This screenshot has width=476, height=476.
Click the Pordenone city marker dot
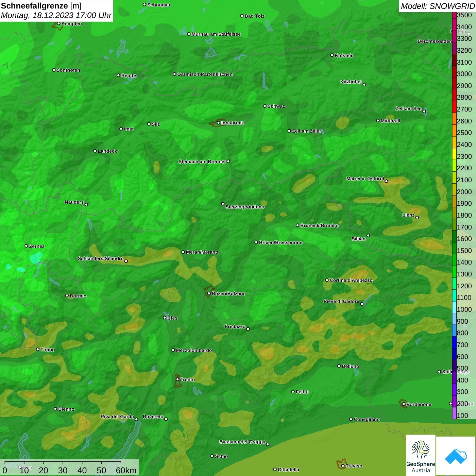point(404,404)
